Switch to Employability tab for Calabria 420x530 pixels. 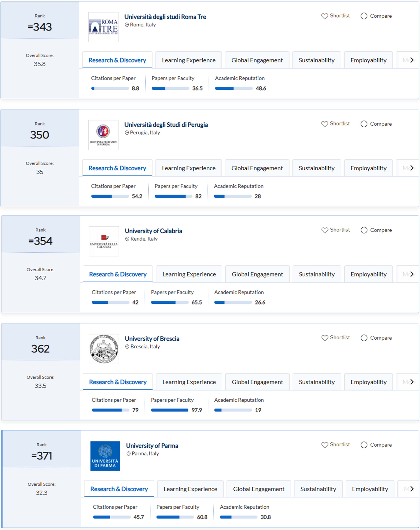pyautogui.click(x=368, y=274)
